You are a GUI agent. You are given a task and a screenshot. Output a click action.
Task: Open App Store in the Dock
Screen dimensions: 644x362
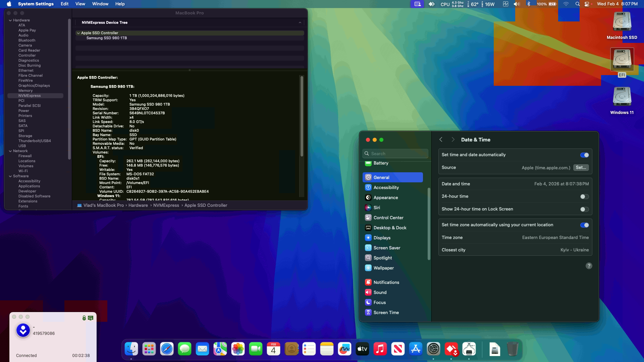click(416, 349)
